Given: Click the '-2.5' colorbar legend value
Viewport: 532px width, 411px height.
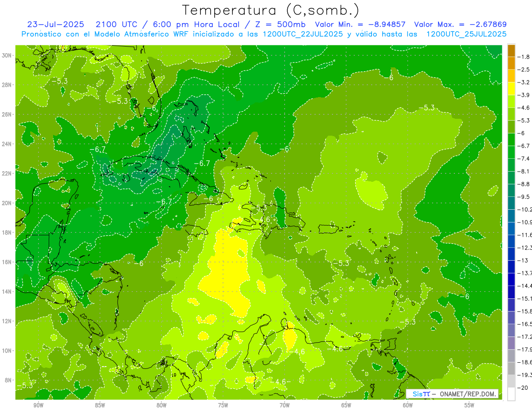Looking at the screenshot, I should 524,70.
